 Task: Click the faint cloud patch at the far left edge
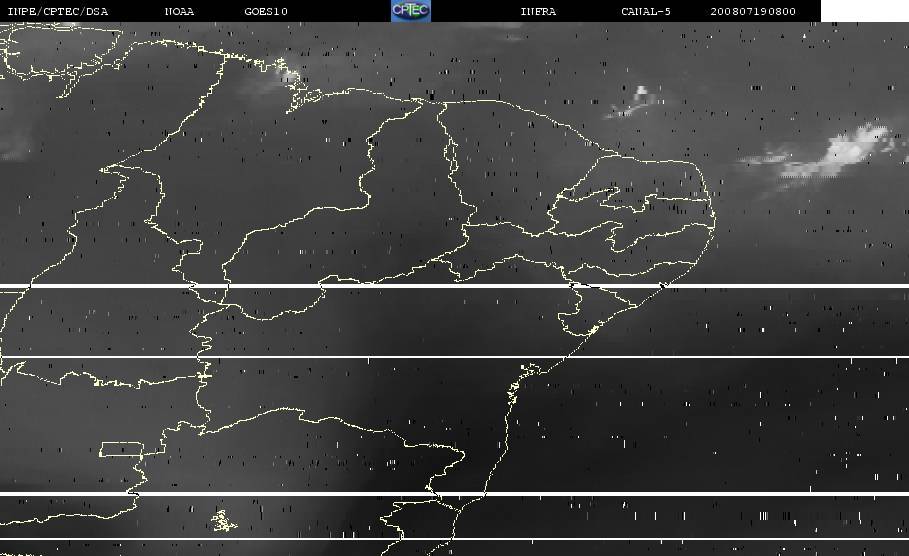pyautogui.click(x=12, y=146)
